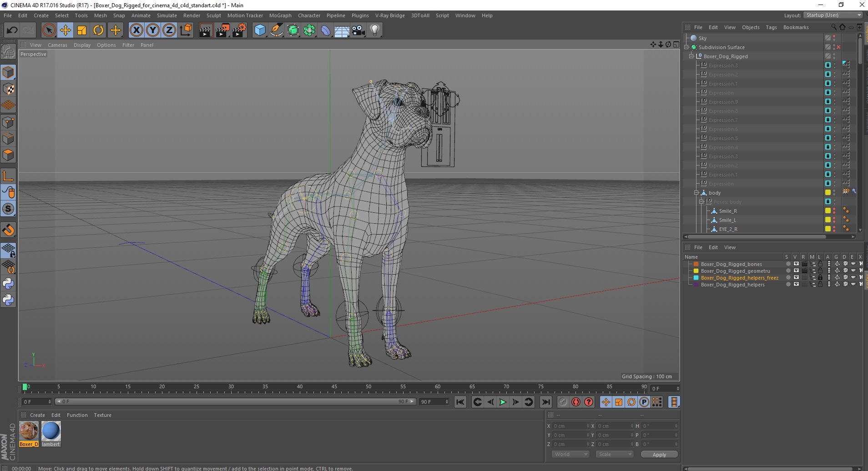Viewport: 868px width, 471px height.
Task: Select the Smile_R object row
Action: tap(728, 211)
